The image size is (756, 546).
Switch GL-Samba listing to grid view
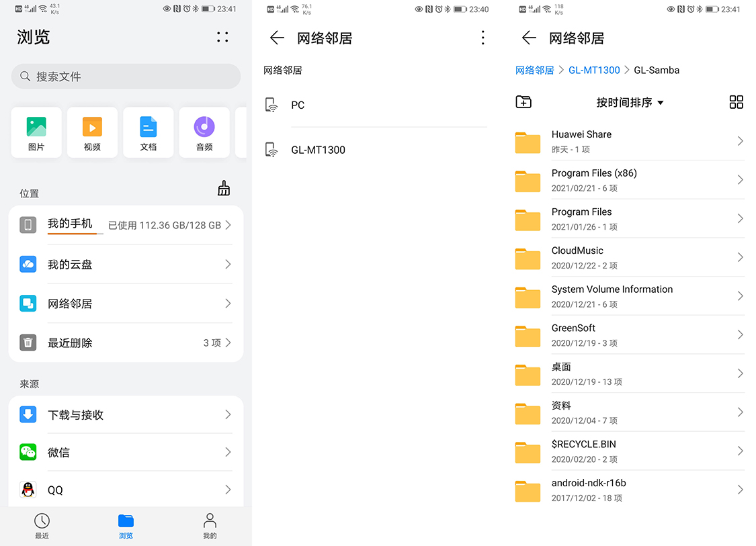(736, 102)
